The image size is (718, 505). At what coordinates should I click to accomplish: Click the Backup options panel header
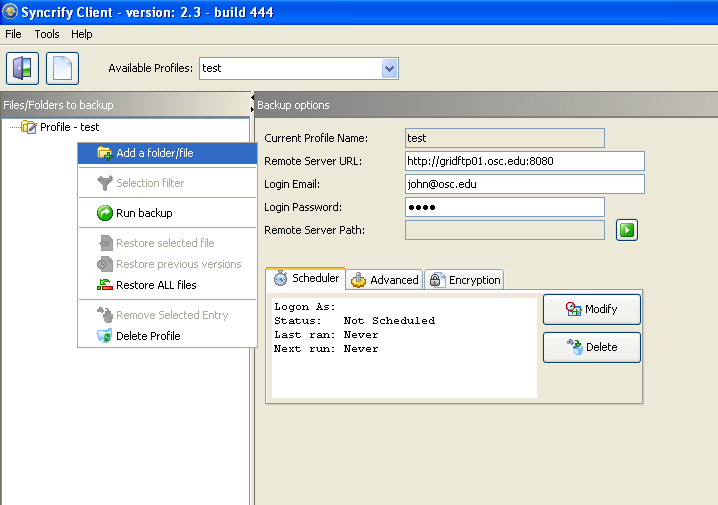click(x=486, y=105)
